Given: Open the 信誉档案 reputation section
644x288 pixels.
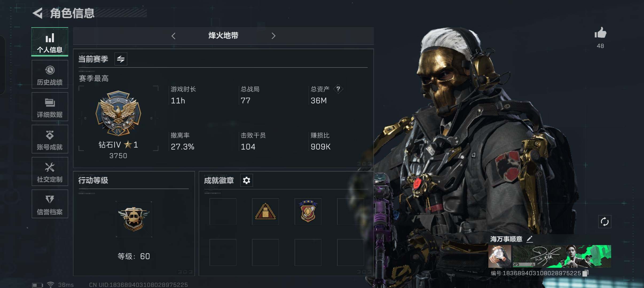Looking at the screenshot, I should pyautogui.click(x=50, y=204).
